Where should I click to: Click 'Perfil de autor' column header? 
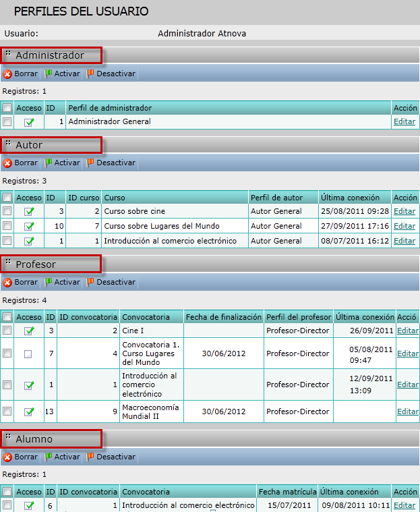tap(283, 198)
